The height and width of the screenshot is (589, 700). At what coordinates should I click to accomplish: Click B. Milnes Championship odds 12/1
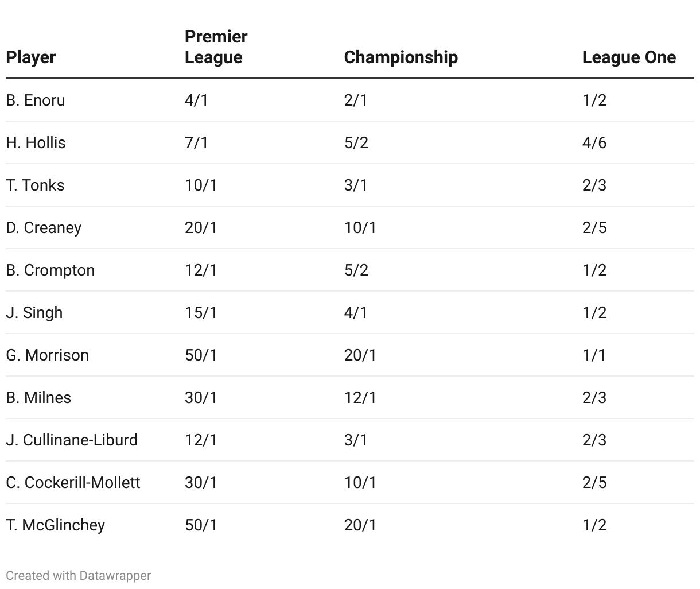tap(360, 398)
